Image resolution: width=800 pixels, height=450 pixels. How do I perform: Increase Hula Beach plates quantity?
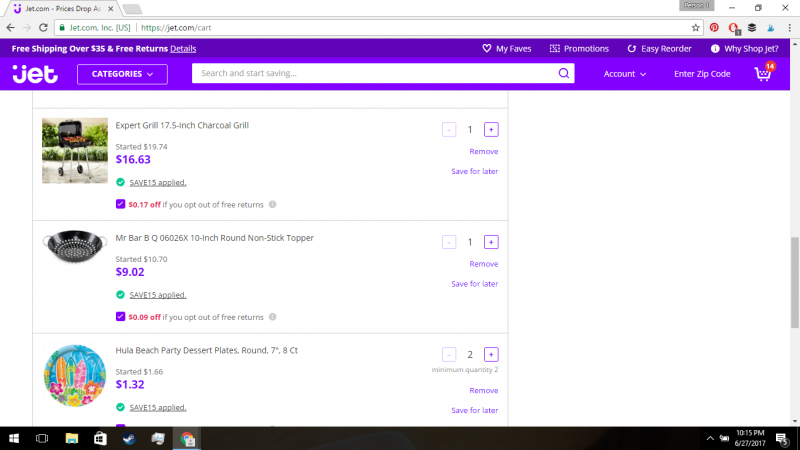click(491, 354)
